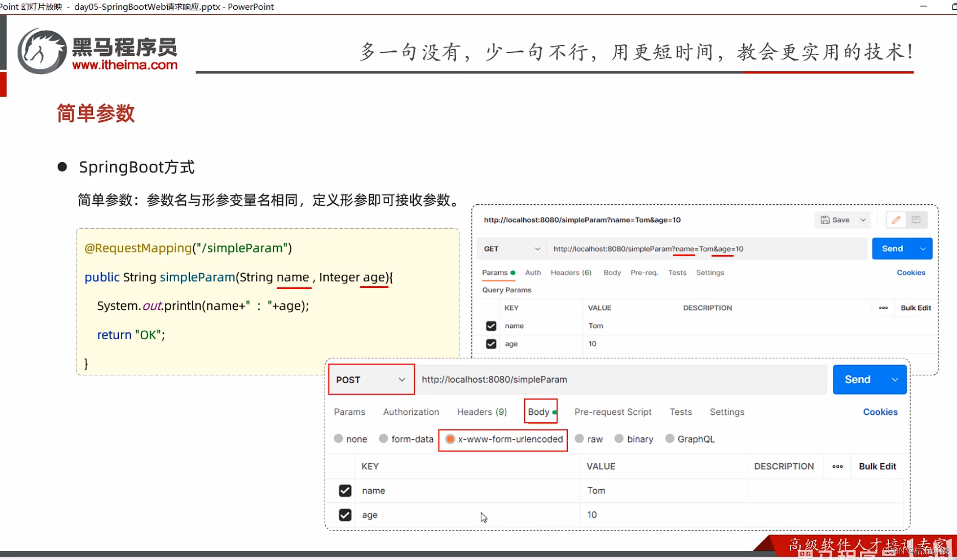Expand the Save button dropdown arrow
The width and height of the screenshot is (957, 560).
coord(863,220)
